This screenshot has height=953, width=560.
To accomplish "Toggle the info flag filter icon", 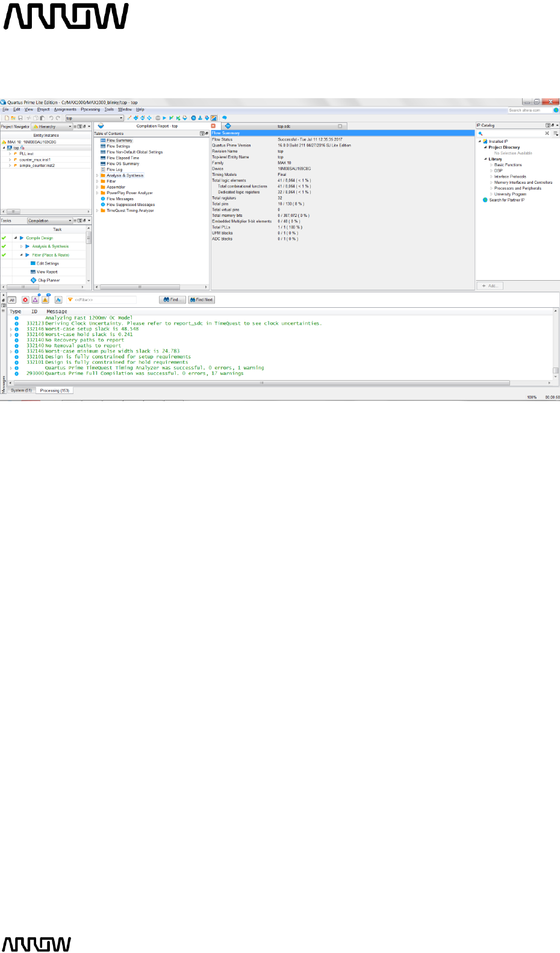I will click(58, 300).
